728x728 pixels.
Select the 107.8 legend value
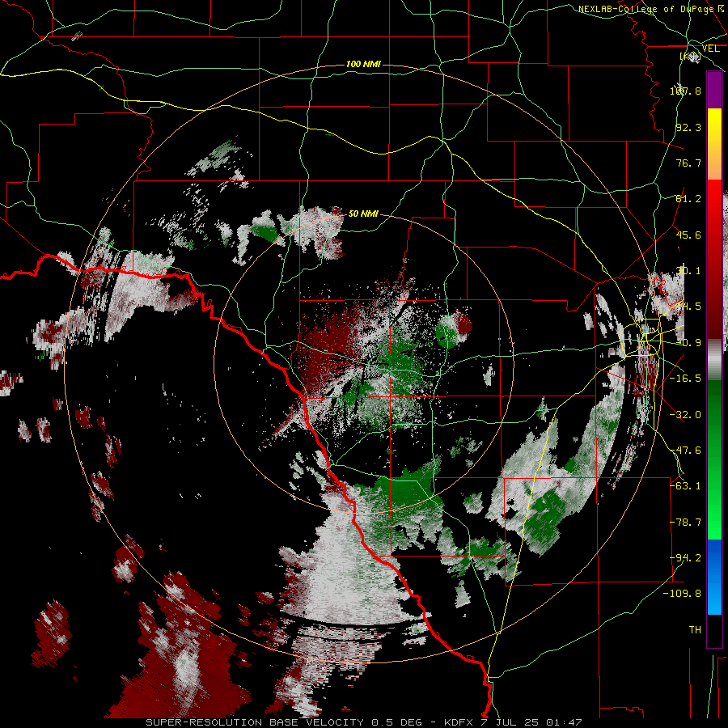[685, 91]
